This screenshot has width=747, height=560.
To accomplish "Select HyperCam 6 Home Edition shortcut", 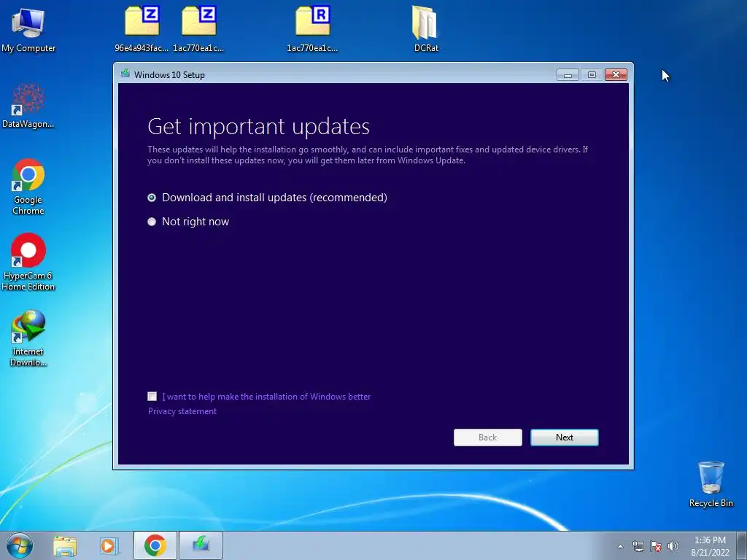I will tap(28, 261).
